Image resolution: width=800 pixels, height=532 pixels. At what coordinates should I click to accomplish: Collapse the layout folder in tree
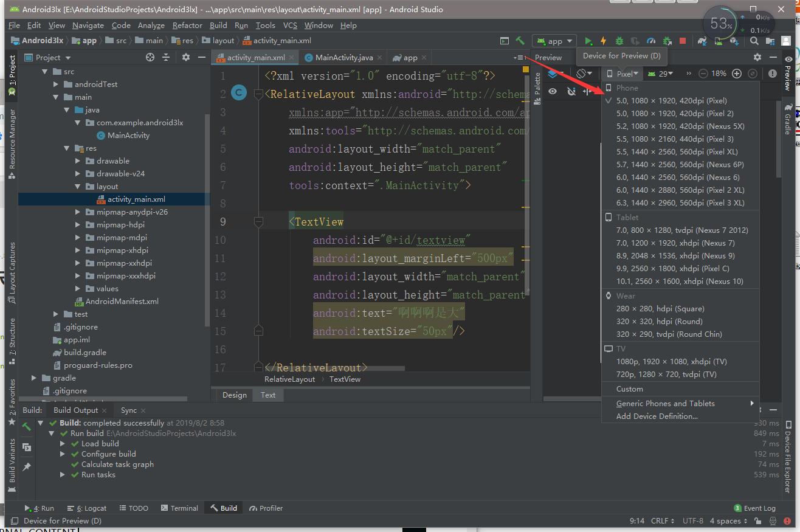pyautogui.click(x=78, y=187)
